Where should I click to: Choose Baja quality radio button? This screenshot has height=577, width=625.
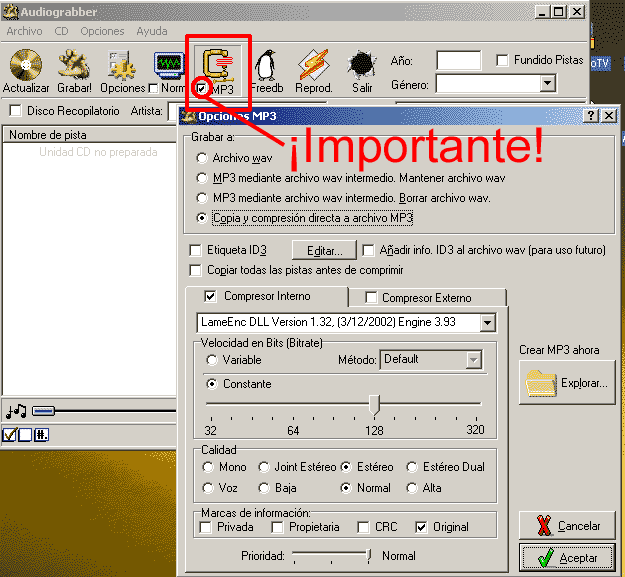263,488
